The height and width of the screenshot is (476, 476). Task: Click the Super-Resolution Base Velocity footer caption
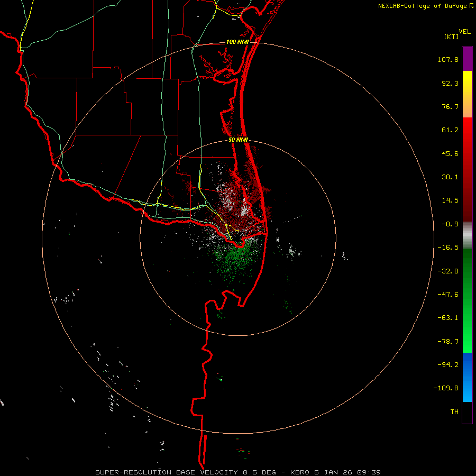(x=237, y=472)
